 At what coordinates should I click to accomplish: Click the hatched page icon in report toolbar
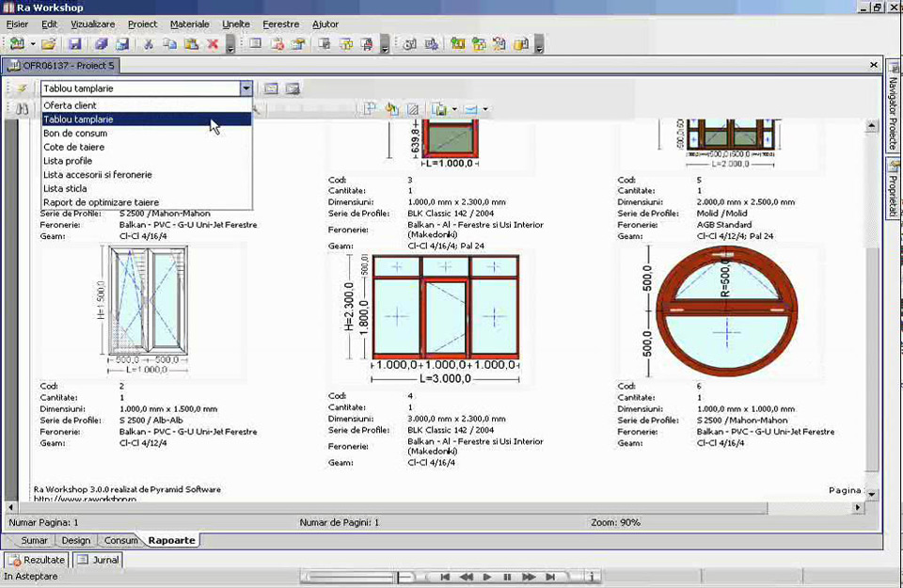click(413, 109)
